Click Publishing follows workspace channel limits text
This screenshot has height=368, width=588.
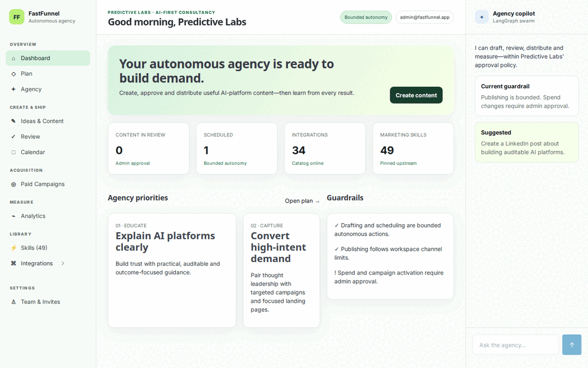(x=388, y=253)
